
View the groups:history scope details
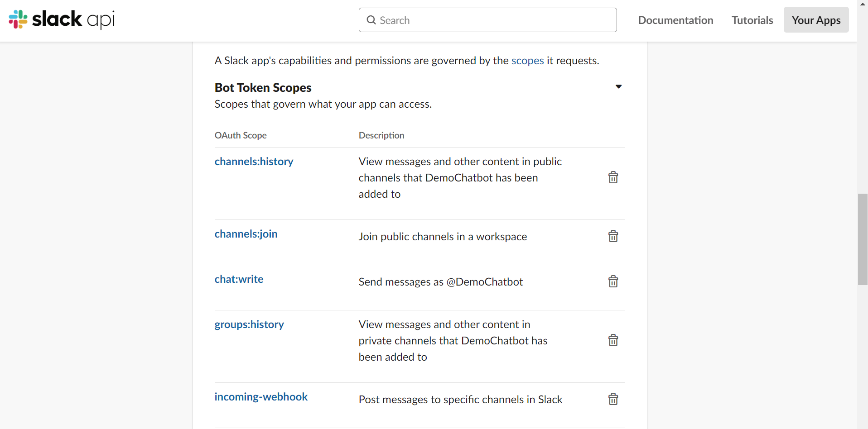point(249,324)
